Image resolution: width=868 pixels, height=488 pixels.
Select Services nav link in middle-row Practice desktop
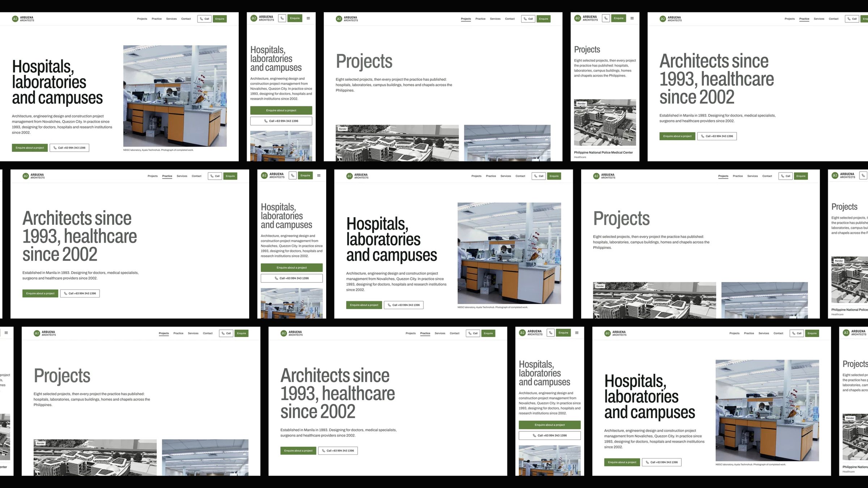point(182,176)
